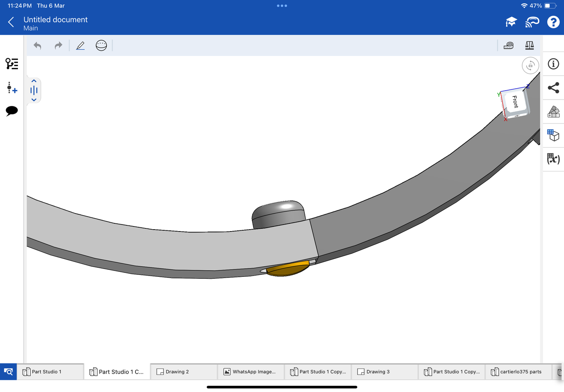Switch to the Drawing 2 tab
564x392 pixels.
[x=183, y=372]
